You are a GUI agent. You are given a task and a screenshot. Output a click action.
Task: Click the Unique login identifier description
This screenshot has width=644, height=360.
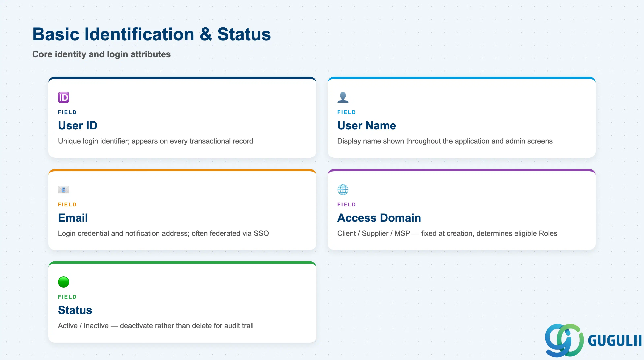tap(156, 141)
